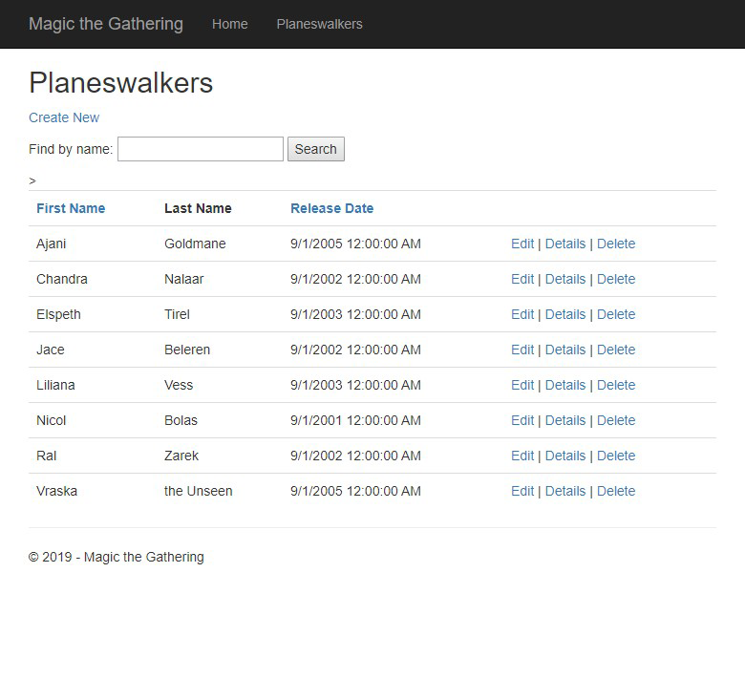
Task: Select the last name Zarek
Action: coord(181,456)
